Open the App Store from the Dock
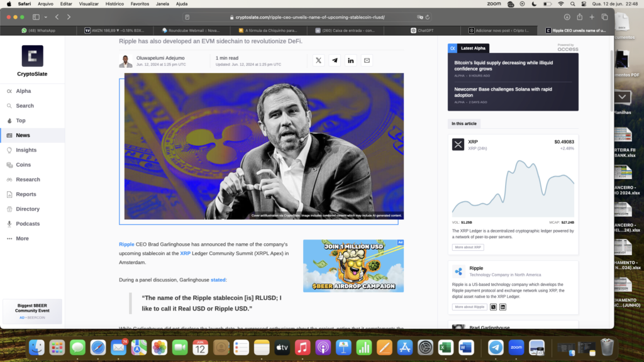644x362 pixels. 404,348
